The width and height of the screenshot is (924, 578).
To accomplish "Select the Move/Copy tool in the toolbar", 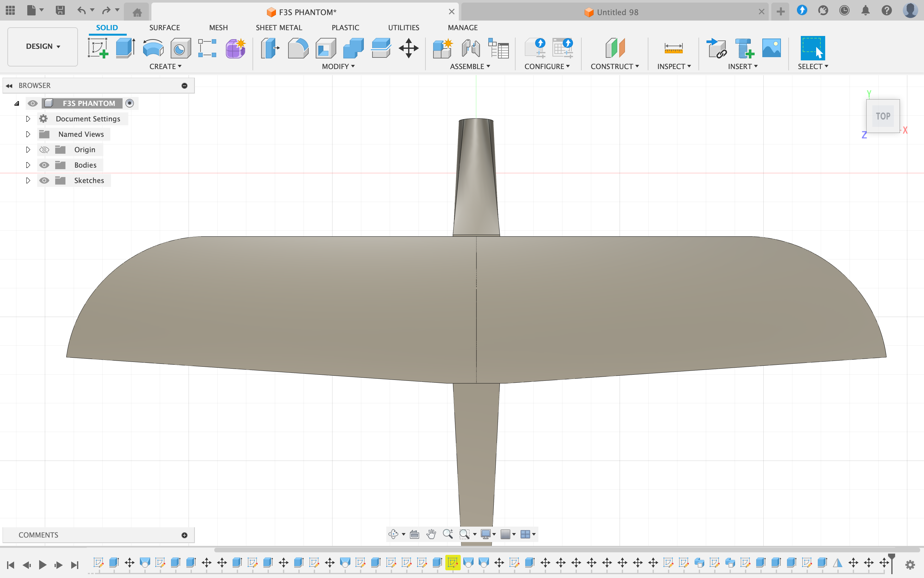I will point(408,48).
